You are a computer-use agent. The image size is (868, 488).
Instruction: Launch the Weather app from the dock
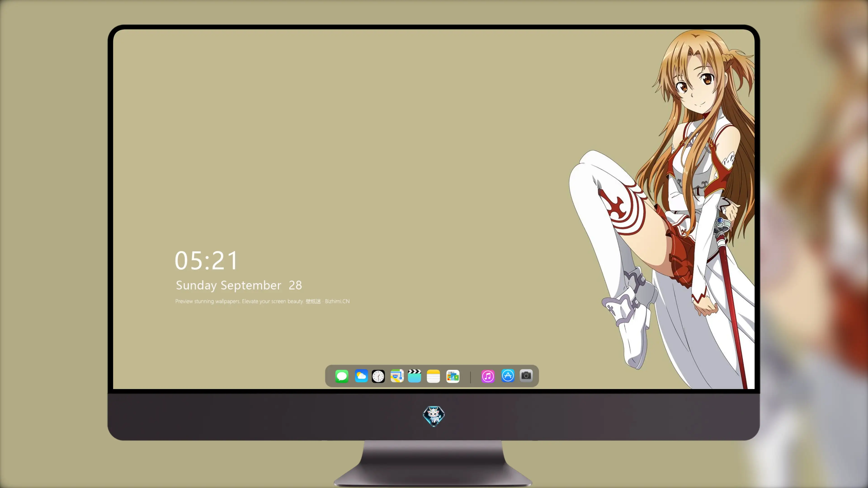pyautogui.click(x=361, y=376)
